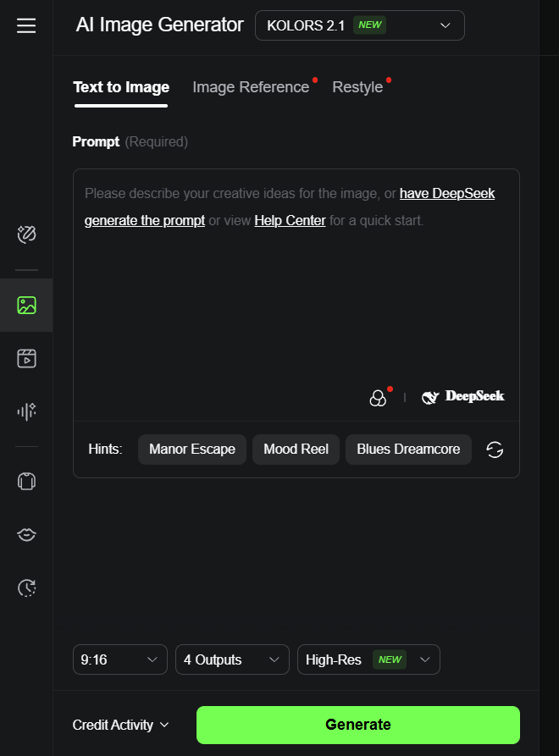Follow the Help Center link

[290, 221]
